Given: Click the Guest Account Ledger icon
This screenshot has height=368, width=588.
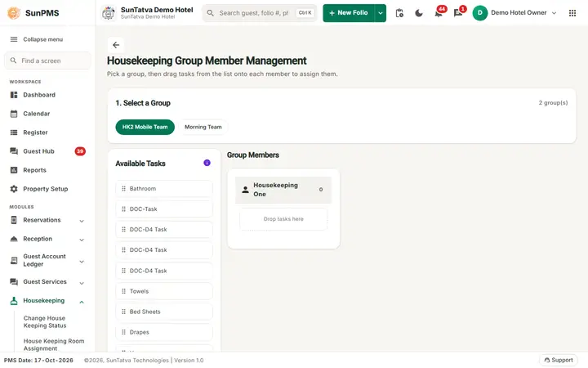Looking at the screenshot, I should pos(14,260).
